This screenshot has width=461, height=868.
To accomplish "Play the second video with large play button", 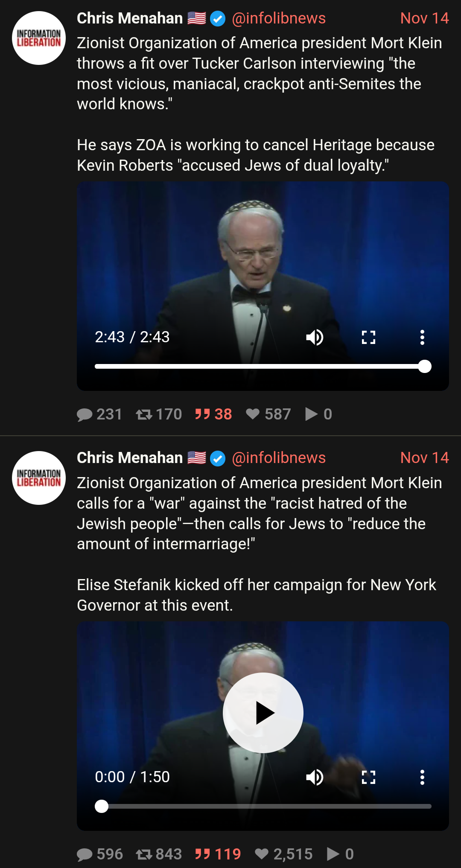I will tap(263, 713).
